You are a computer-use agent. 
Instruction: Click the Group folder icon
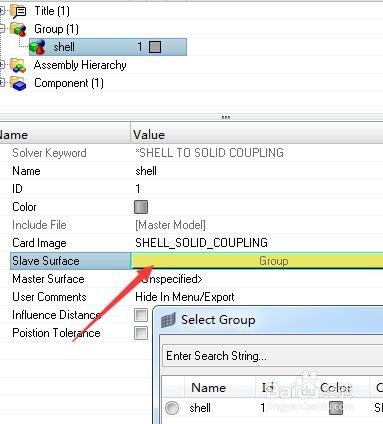(x=18, y=29)
